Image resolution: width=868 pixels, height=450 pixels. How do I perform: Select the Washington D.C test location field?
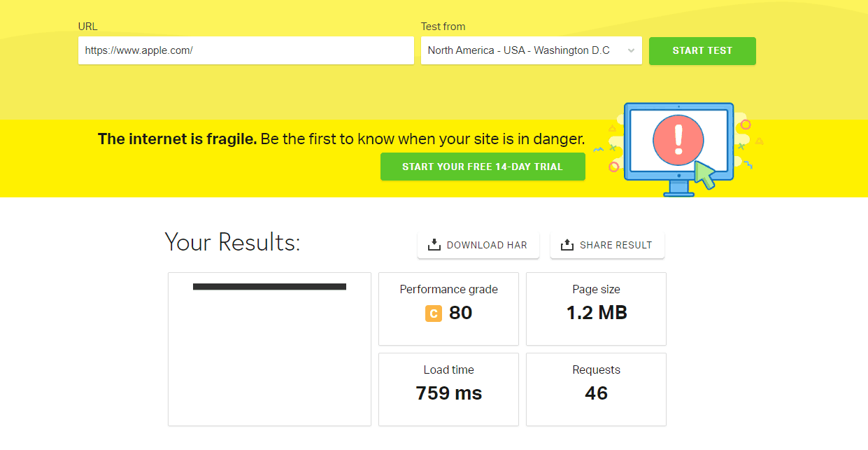point(531,50)
